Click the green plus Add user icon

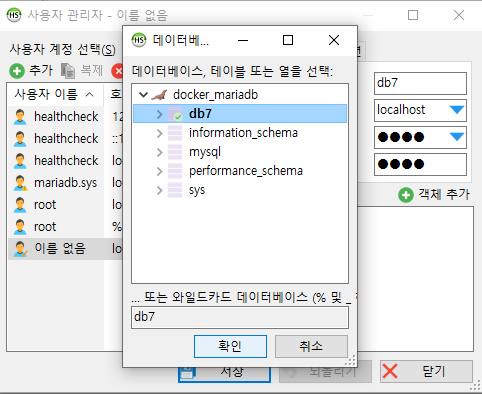[17, 71]
